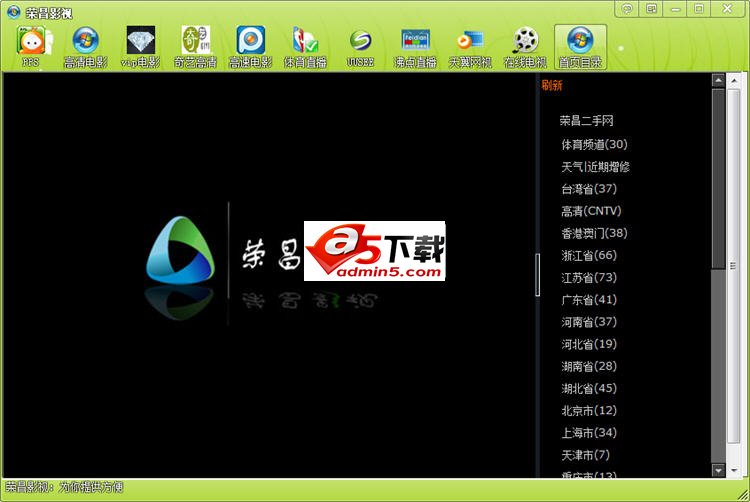Screen dimensions: 750x502
Task: Click the 荣昌影视 app logo in title bar
Action: pos(13,11)
